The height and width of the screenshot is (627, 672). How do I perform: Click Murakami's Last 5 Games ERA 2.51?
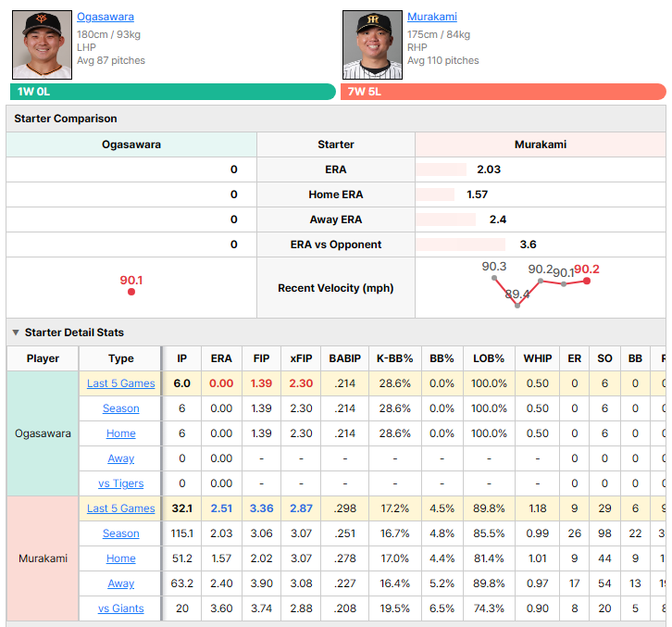pos(221,508)
